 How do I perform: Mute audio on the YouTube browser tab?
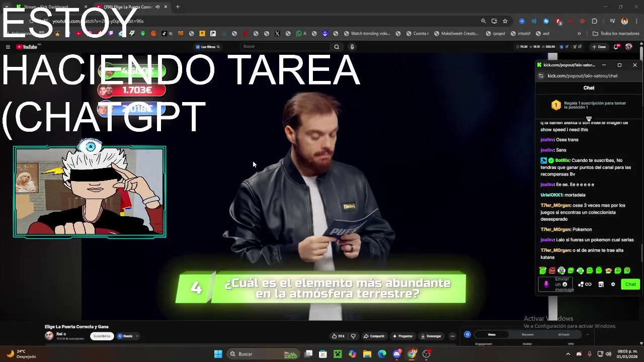(158, 7)
